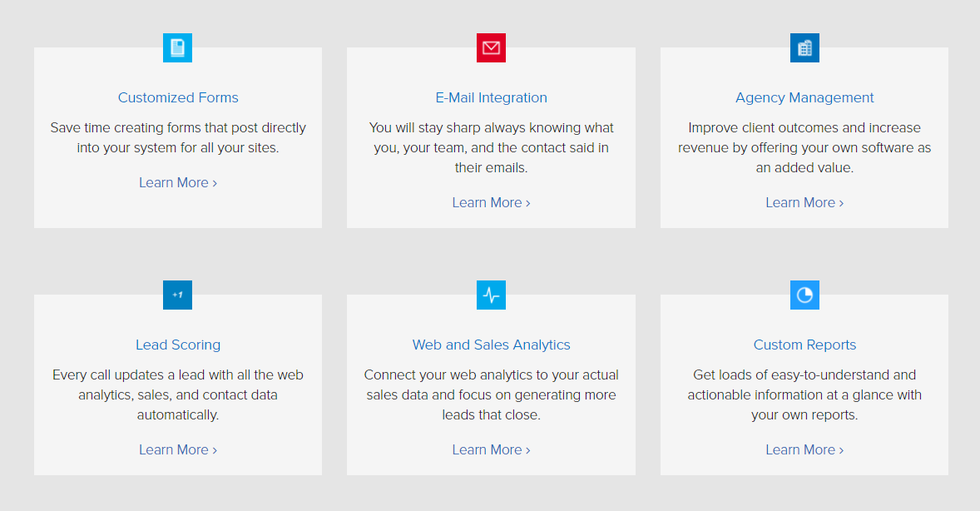Open the Agency Management heading link
The width and height of the screenshot is (980, 511).
[804, 97]
